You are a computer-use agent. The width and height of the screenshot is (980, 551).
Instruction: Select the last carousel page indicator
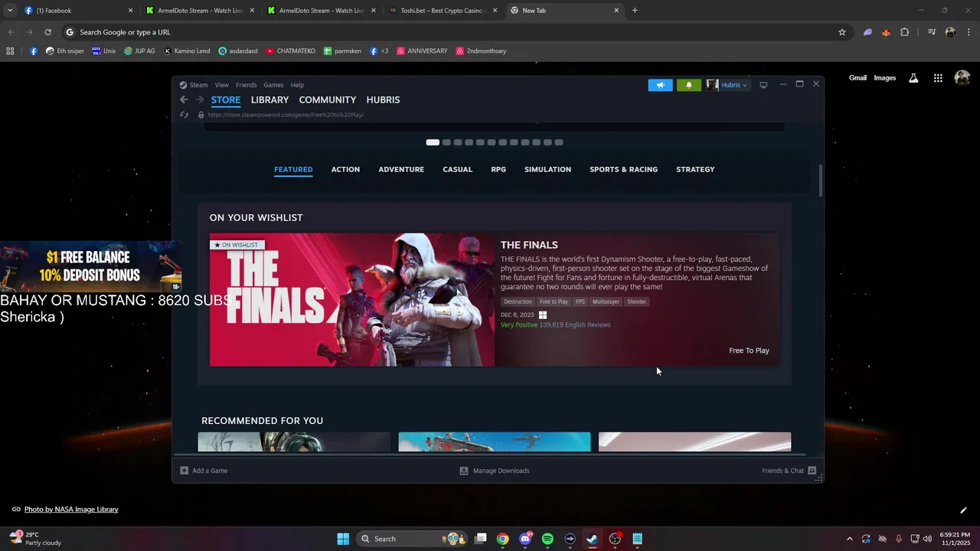pos(559,142)
